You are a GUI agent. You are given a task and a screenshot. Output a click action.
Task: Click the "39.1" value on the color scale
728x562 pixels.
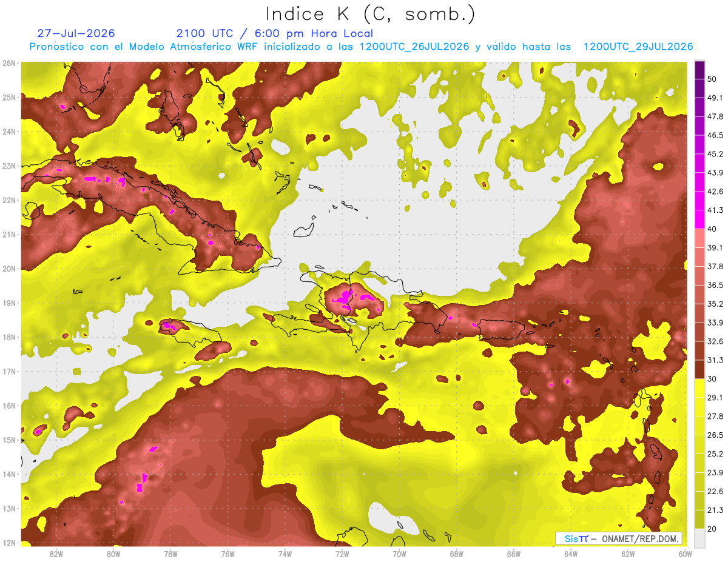[715, 247]
